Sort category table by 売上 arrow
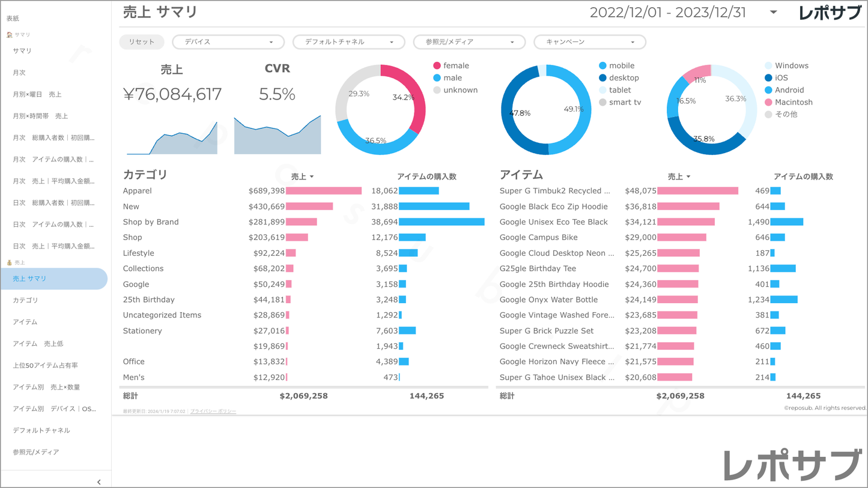 (312, 177)
